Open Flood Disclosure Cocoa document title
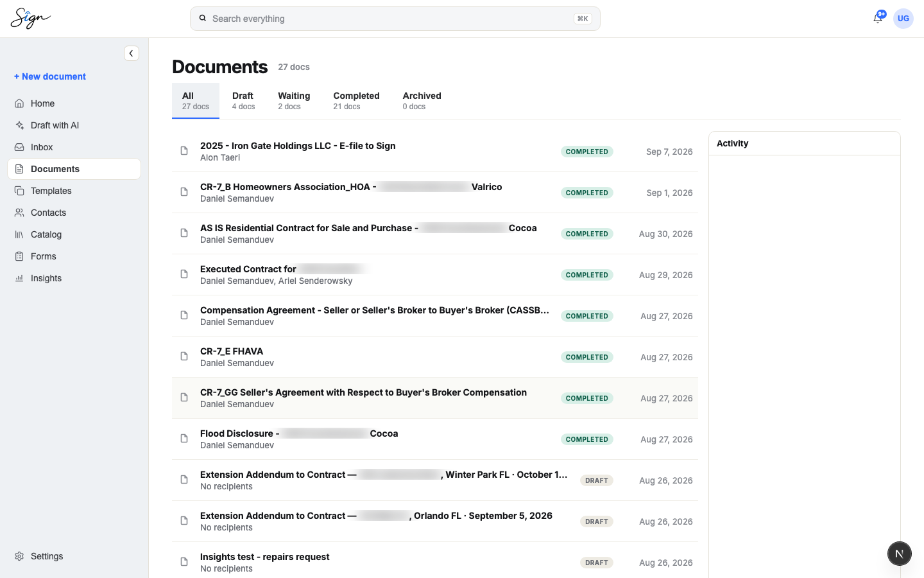Image resolution: width=924 pixels, height=578 pixels. (299, 433)
